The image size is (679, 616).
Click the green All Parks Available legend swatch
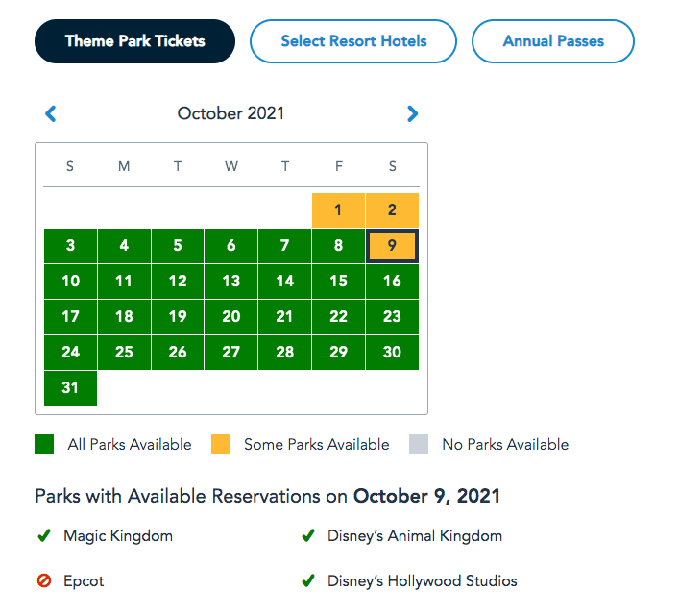coord(44,444)
